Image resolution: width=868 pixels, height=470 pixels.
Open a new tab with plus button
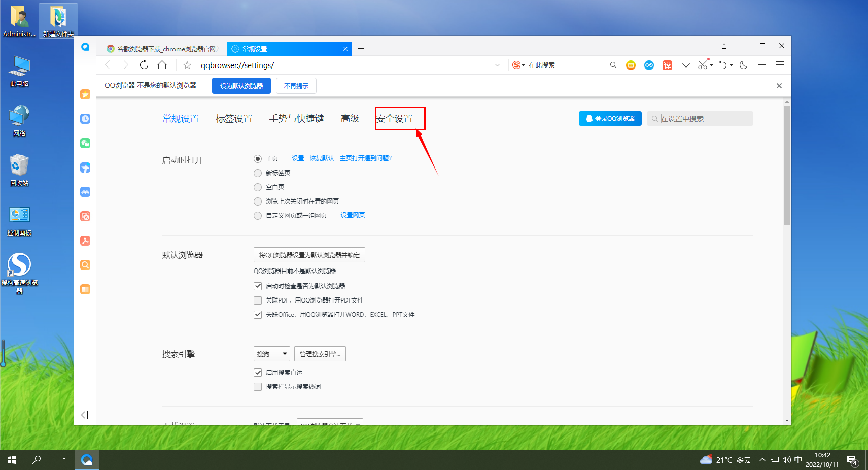coord(361,49)
